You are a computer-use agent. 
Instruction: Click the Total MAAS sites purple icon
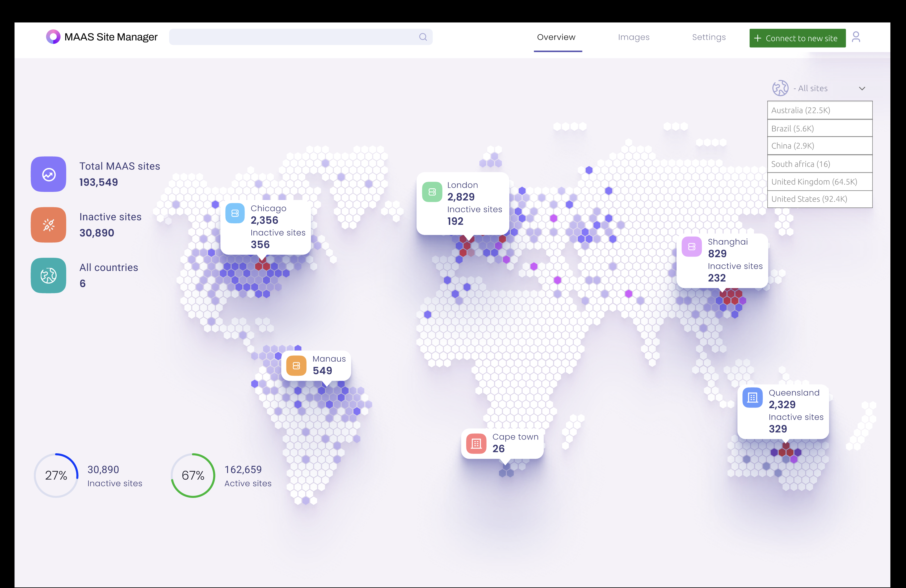pyautogui.click(x=49, y=174)
